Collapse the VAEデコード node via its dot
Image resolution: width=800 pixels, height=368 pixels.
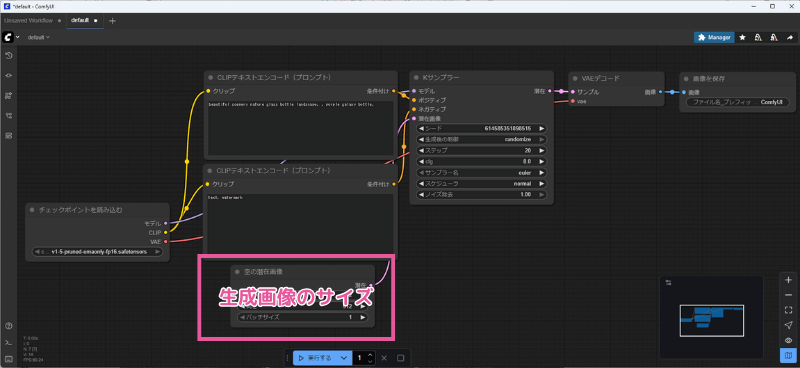[x=575, y=79]
